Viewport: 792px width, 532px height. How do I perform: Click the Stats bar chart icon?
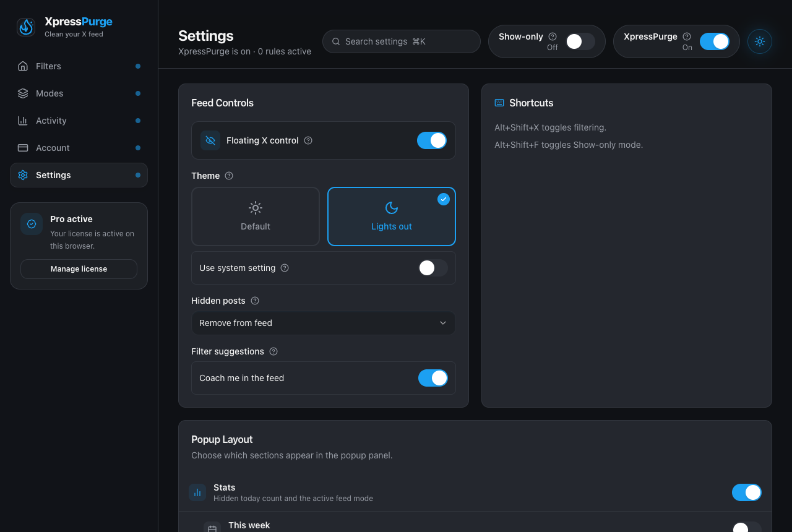tap(197, 492)
